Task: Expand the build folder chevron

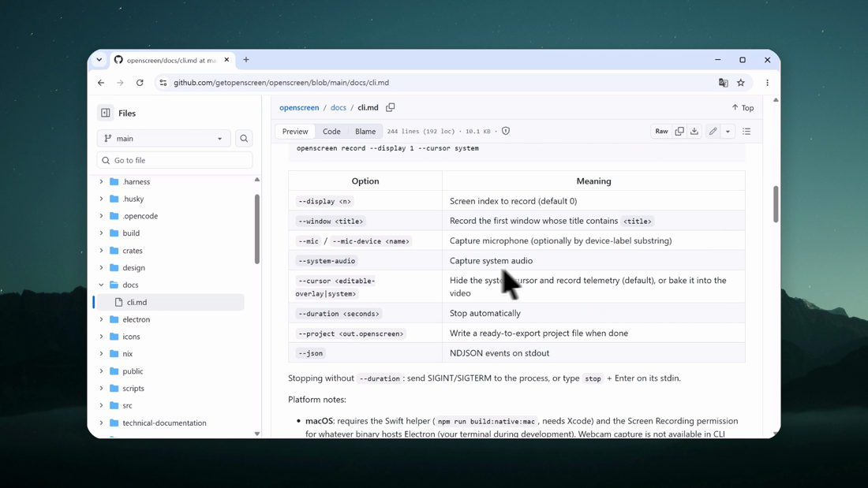Action: tap(101, 233)
